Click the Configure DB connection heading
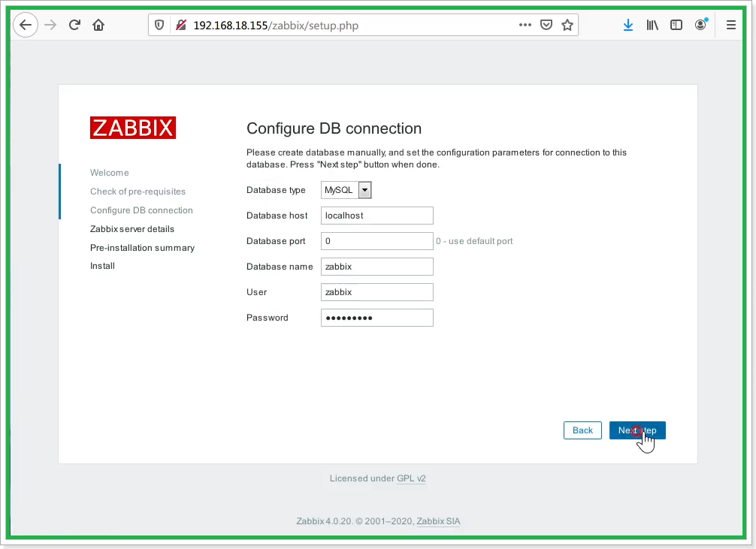The width and height of the screenshot is (756, 549). click(x=334, y=128)
